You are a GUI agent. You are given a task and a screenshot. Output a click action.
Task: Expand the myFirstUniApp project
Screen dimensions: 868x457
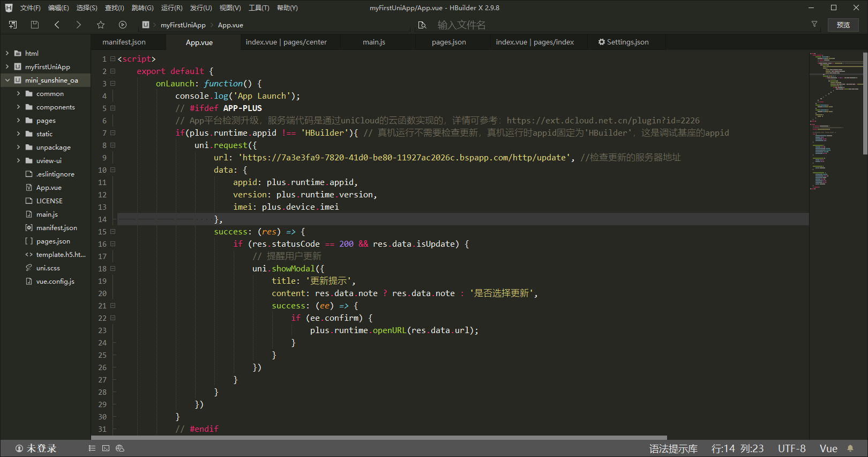point(7,67)
